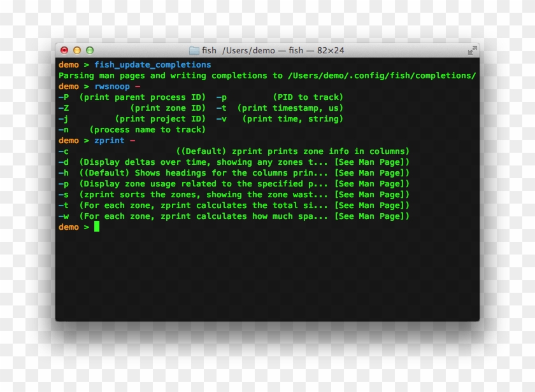The image size is (535, 392).
Task: Click the "rwsnoop" command on the prompt line
Action: (x=112, y=87)
